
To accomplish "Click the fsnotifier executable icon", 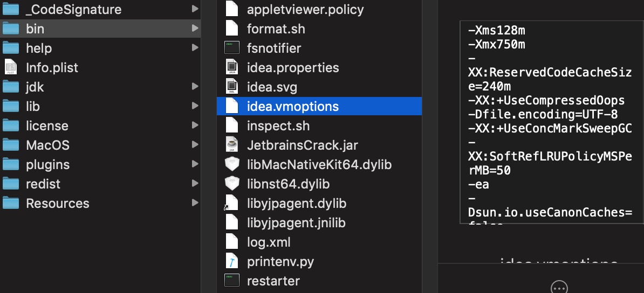I will point(231,48).
